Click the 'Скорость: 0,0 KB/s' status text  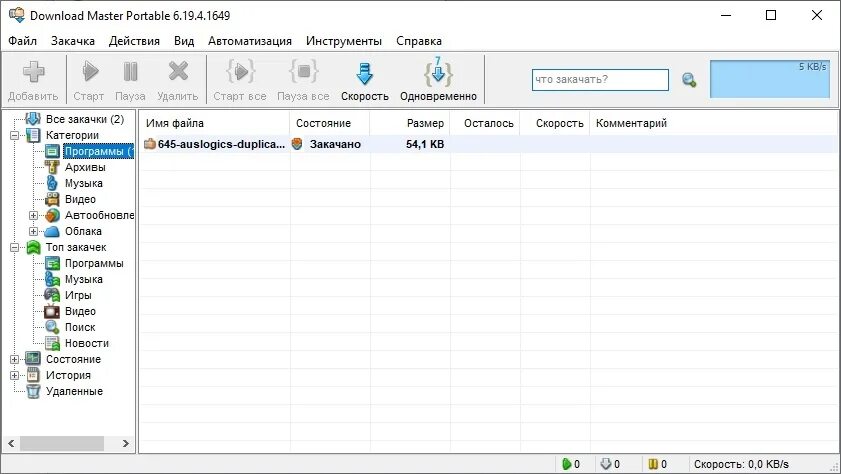coord(741,464)
